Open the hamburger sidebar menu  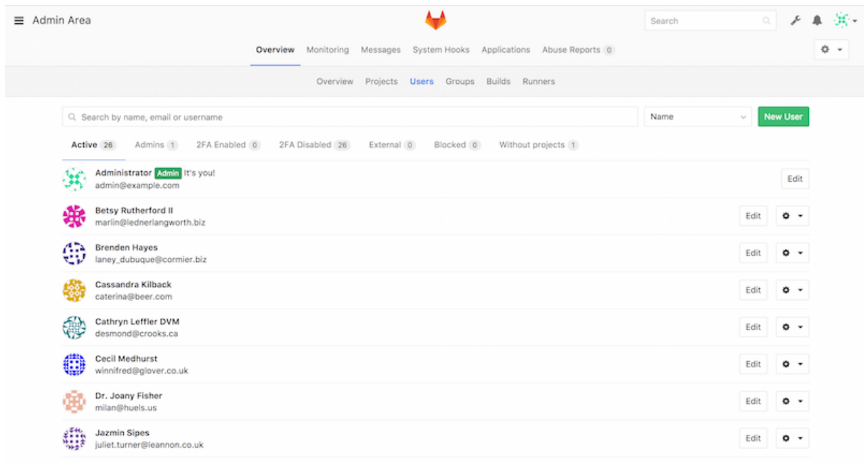[x=19, y=21]
